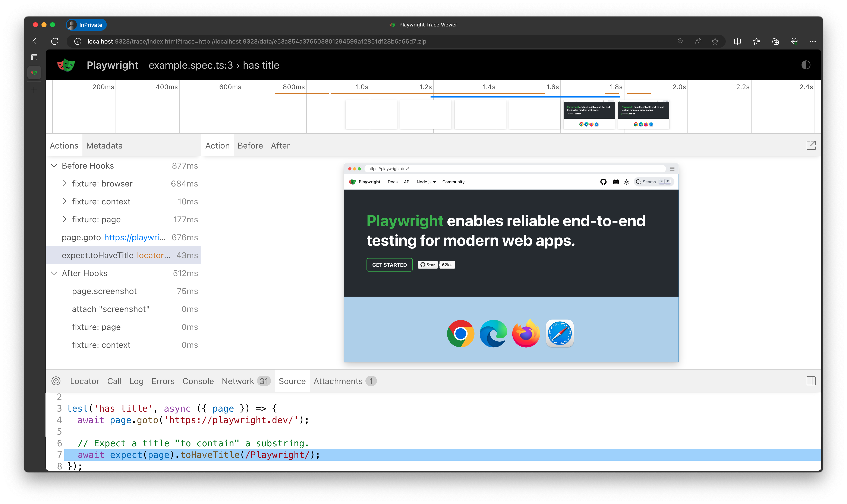Open Node.js language dropdown in snapshot
The height and width of the screenshot is (504, 847).
coord(426,182)
